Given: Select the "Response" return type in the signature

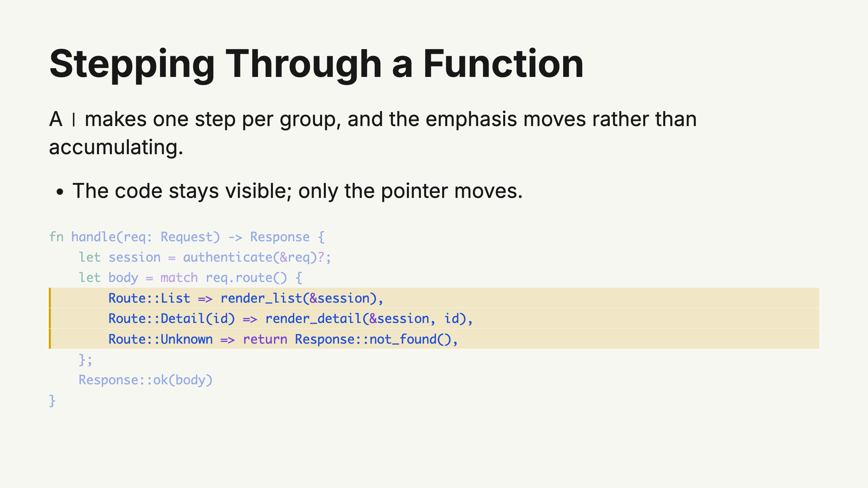Looking at the screenshot, I should (280, 237).
